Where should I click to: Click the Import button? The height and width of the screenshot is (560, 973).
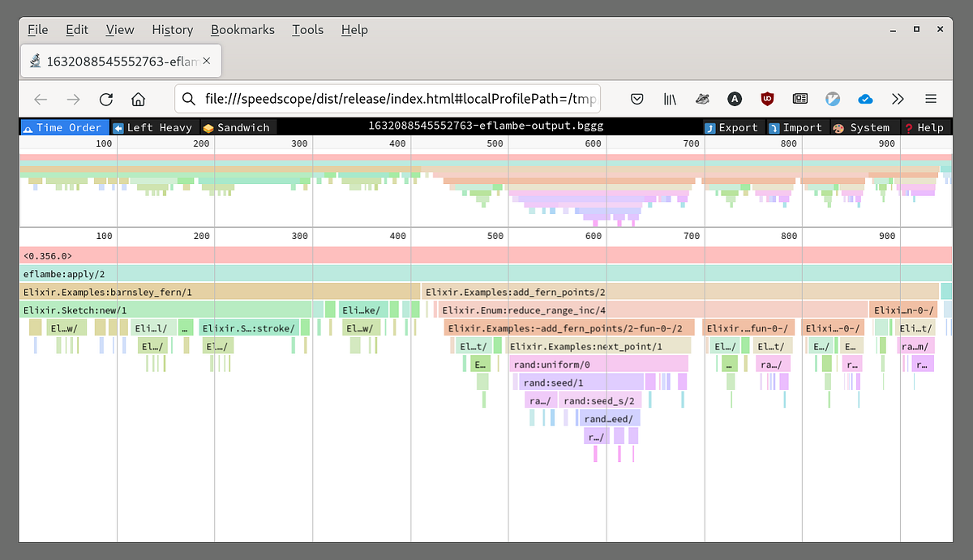[796, 127]
